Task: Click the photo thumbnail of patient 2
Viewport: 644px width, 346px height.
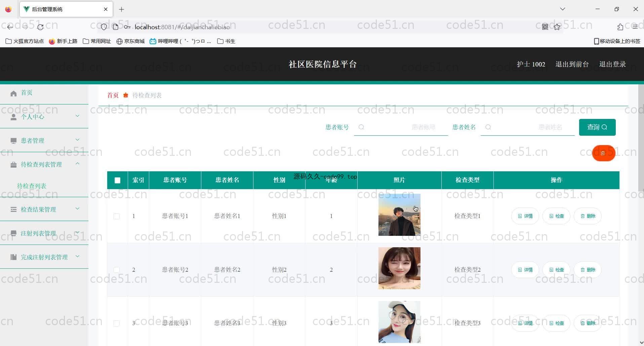Action: [399, 268]
